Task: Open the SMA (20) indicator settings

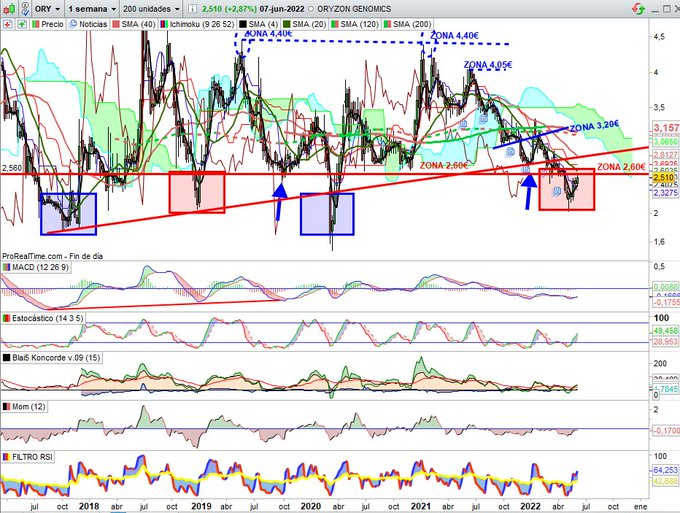Action: 304,24
